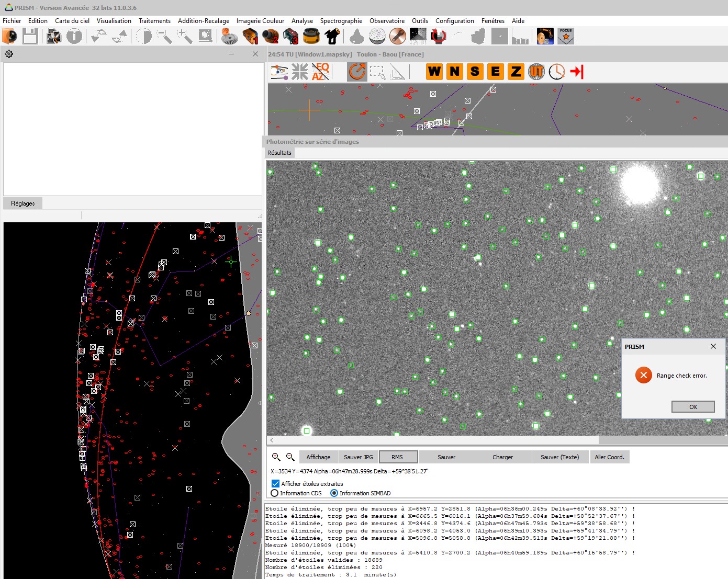Select the 'Information CDS' radio button
728x579 pixels.
point(275,493)
